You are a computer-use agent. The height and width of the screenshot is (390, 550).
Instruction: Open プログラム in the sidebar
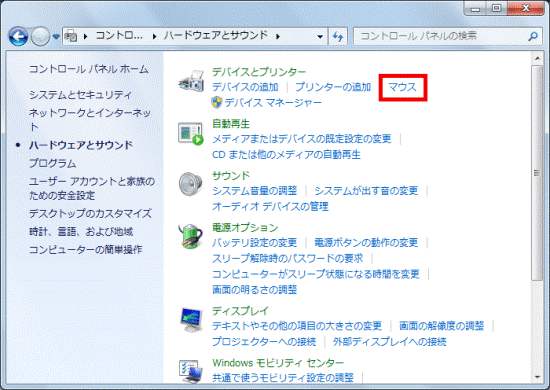point(53,163)
